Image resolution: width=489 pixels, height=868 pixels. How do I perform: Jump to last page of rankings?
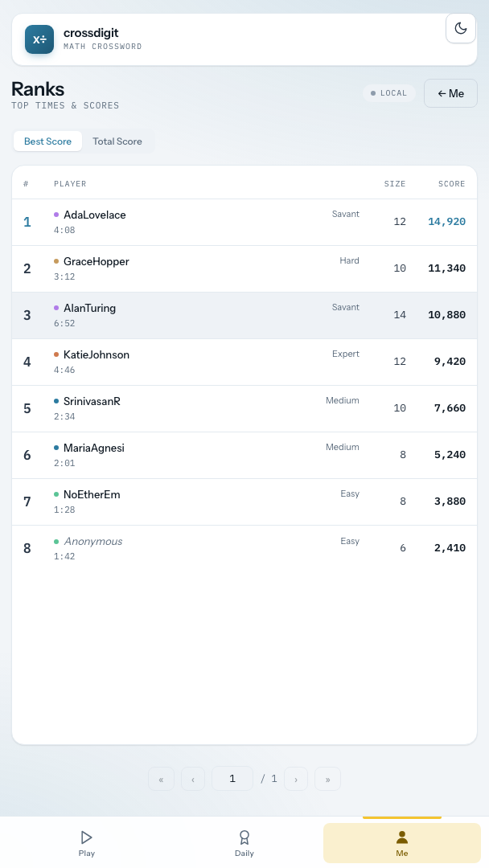click(x=327, y=779)
